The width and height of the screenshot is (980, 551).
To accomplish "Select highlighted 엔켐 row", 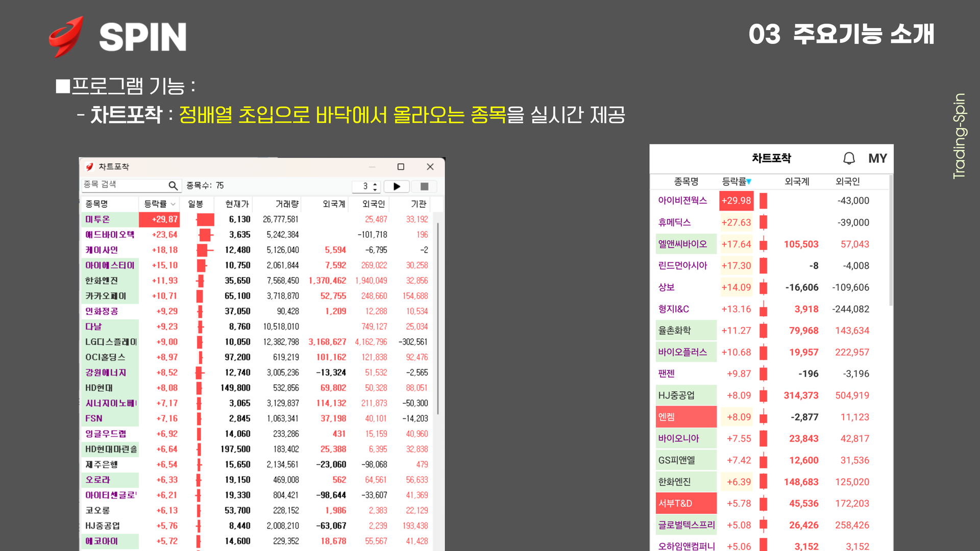I will click(667, 417).
